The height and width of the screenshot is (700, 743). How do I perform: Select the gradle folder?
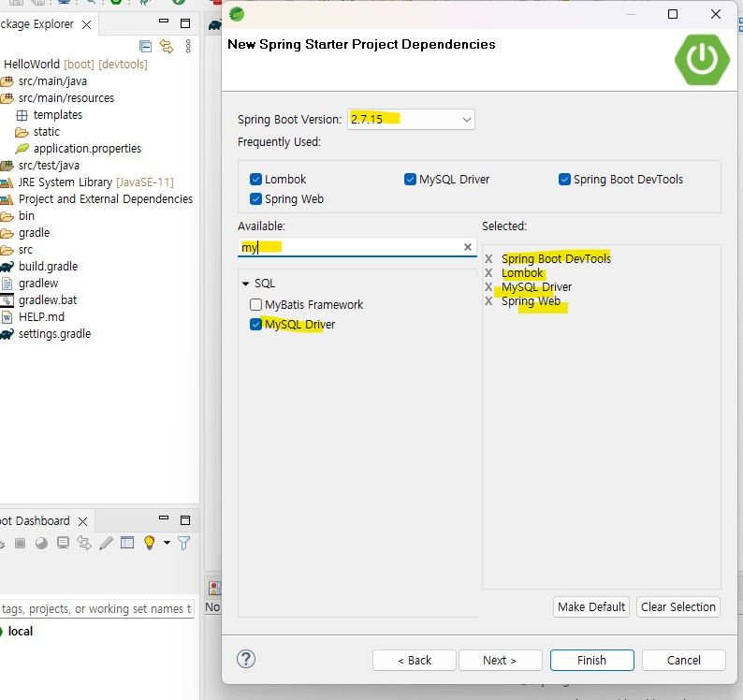(x=34, y=233)
